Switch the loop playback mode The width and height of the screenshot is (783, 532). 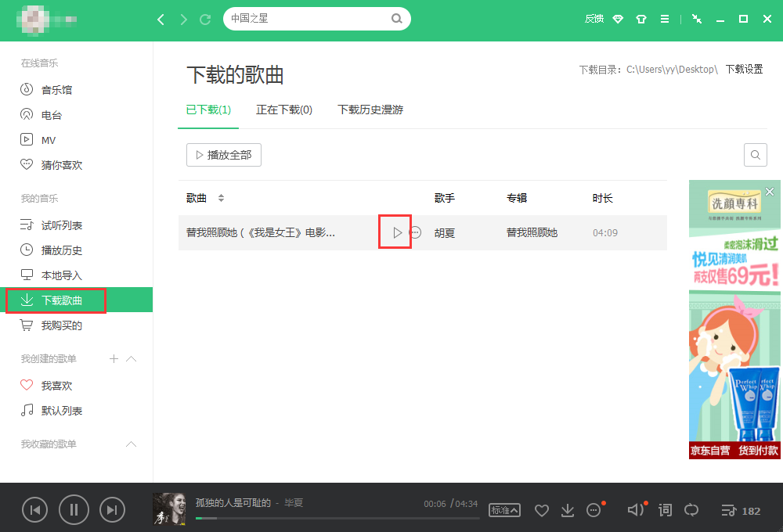click(x=691, y=510)
